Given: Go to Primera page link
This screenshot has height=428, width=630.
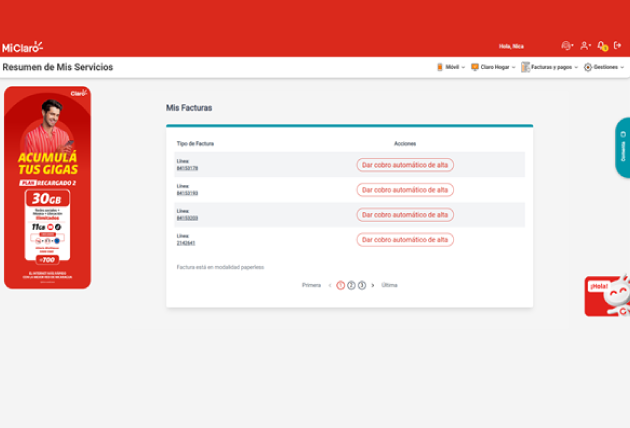Looking at the screenshot, I should [311, 285].
